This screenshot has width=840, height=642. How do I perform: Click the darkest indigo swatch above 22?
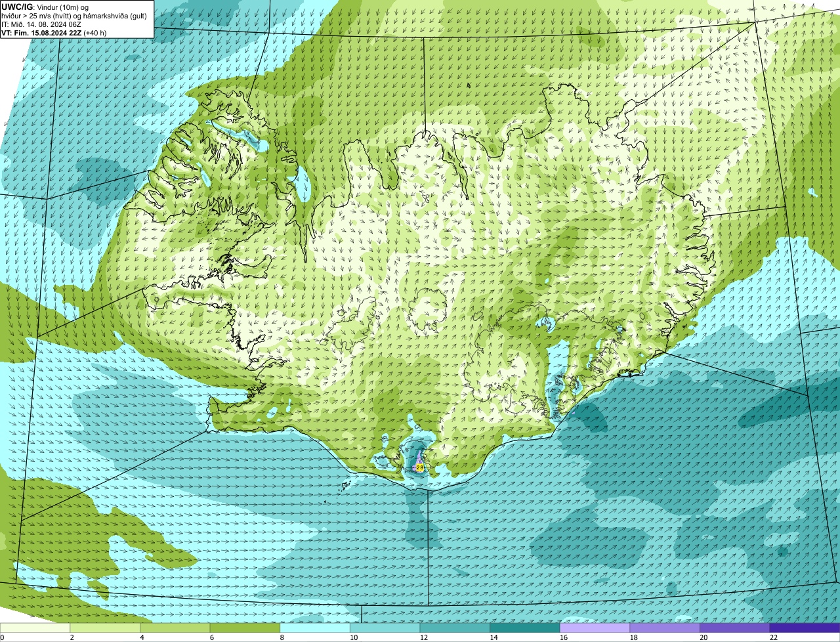[x=805, y=628]
